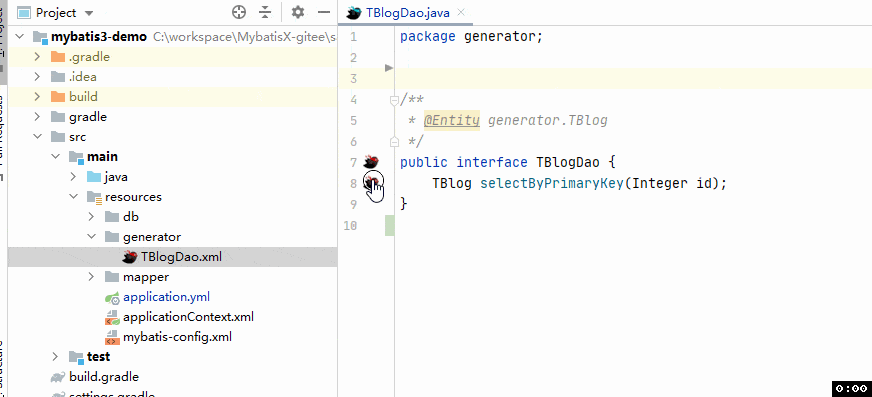The height and width of the screenshot is (397, 872).
Task: Collapse the src folder
Action: [37, 137]
